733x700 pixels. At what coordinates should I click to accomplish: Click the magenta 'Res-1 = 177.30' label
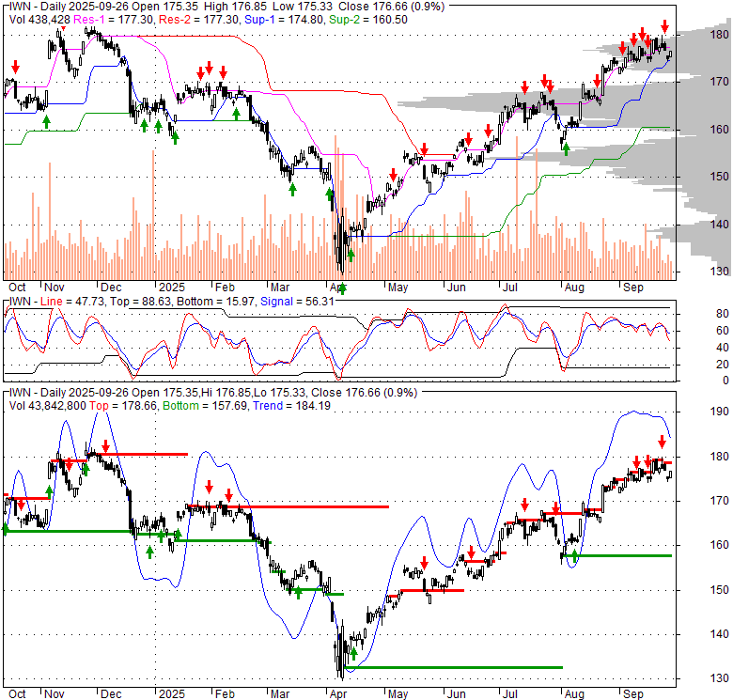click(114, 20)
